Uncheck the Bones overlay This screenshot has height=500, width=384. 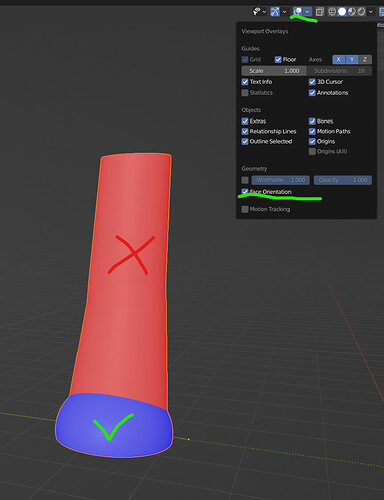312,121
